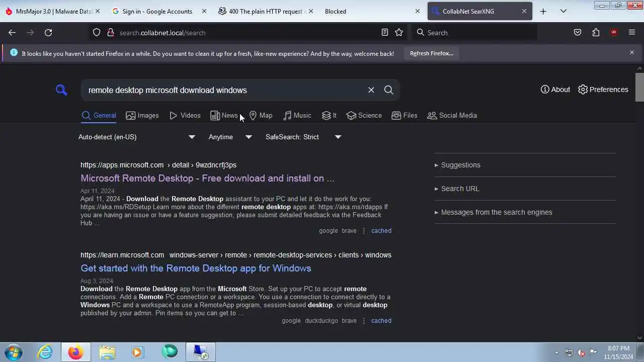644x362 pixels.
Task: Open the Auto-detect language dropdown
Action: (x=137, y=137)
